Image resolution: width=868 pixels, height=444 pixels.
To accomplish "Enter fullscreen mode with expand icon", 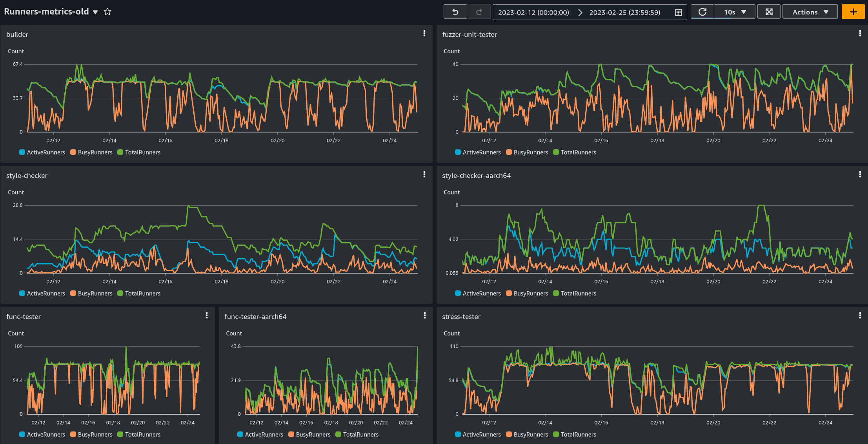I will [769, 12].
